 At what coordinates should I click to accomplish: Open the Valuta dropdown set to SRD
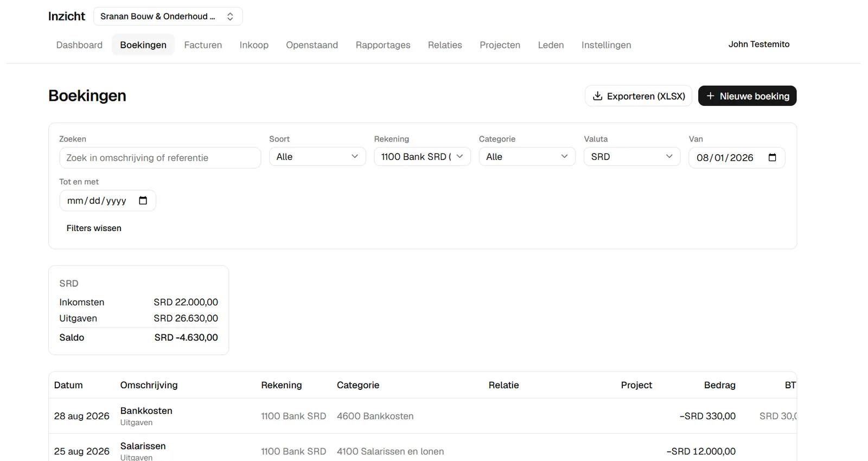(x=632, y=157)
